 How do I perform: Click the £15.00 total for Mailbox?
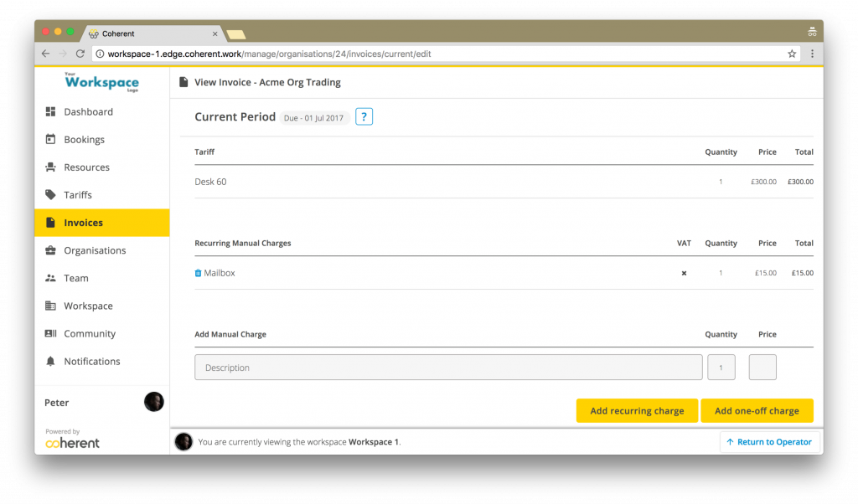click(x=803, y=273)
